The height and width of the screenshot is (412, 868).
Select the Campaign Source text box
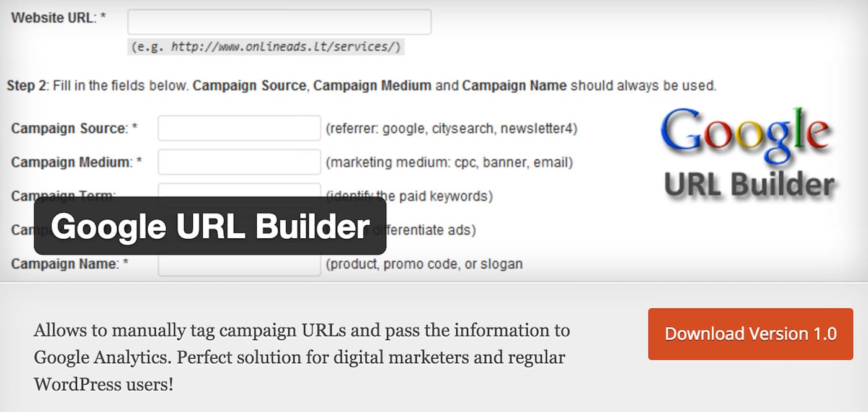point(239,128)
